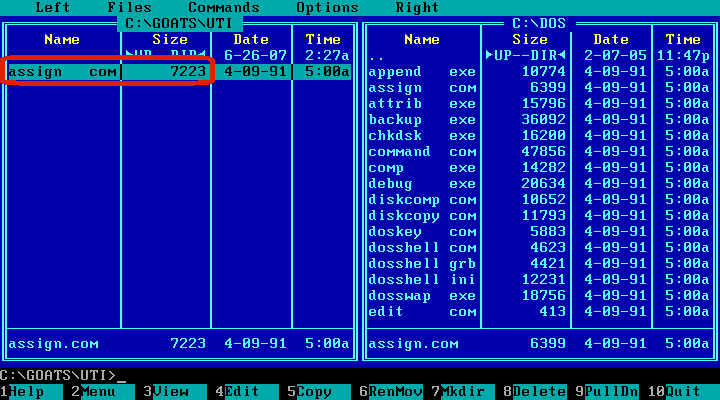This screenshot has height=400, width=720.
Task: Click the 9 PullDn function key
Action: (607, 392)
